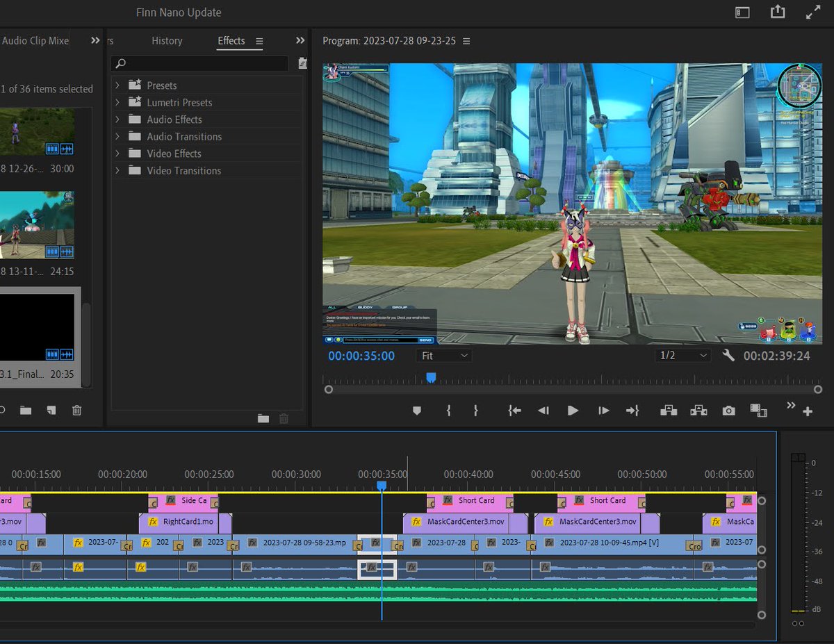Open the Comparison View button

coord(758,411)
